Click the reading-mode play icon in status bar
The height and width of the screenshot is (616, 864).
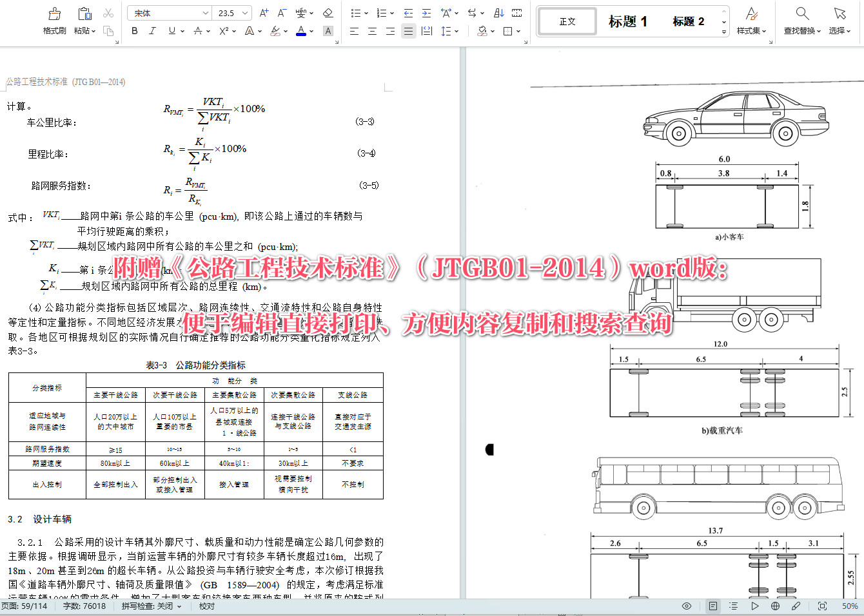click(x=754, y=606)
